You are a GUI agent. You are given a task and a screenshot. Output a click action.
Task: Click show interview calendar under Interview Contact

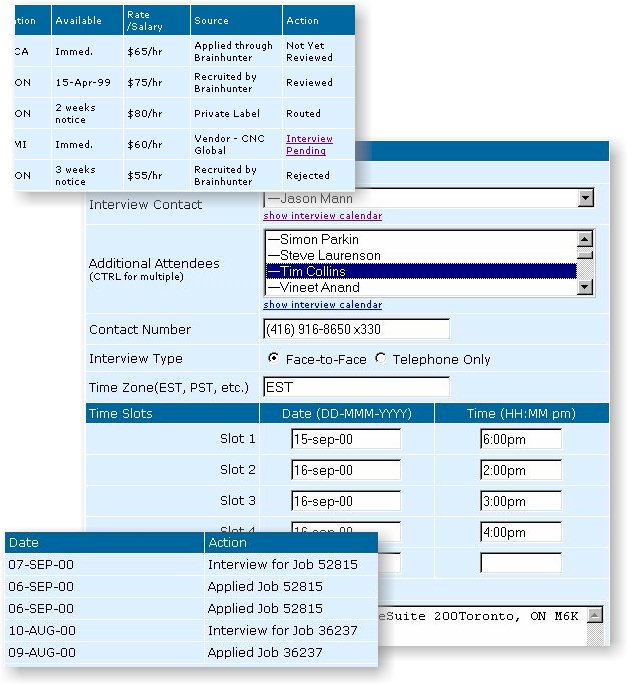322,215
